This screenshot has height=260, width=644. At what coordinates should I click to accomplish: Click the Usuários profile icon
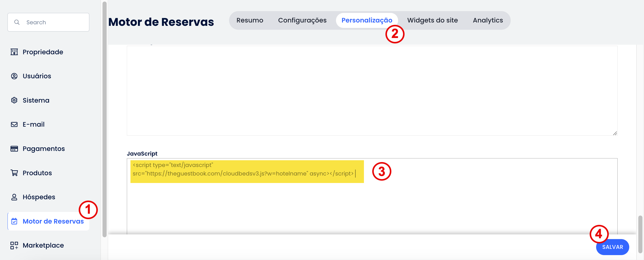tap(14, 76)
